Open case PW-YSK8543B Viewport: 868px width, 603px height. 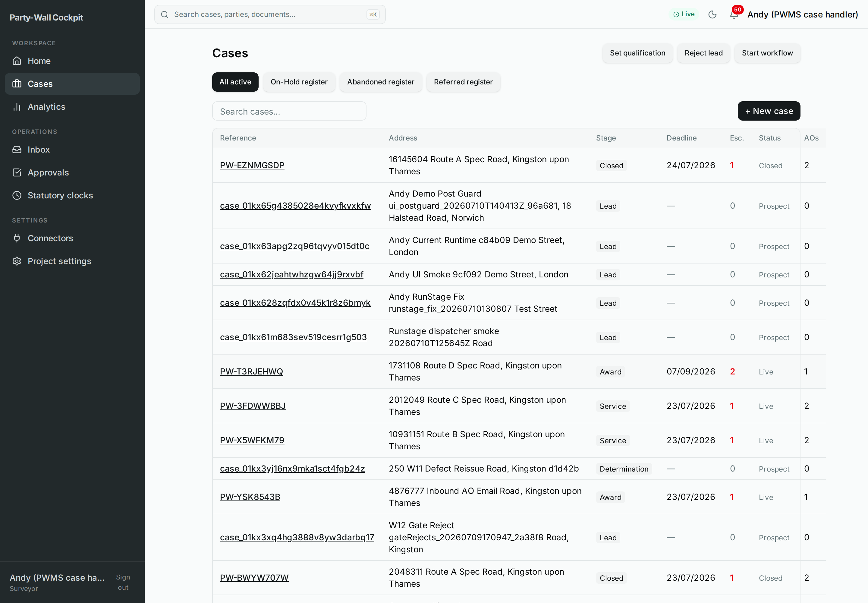point(250,497)
